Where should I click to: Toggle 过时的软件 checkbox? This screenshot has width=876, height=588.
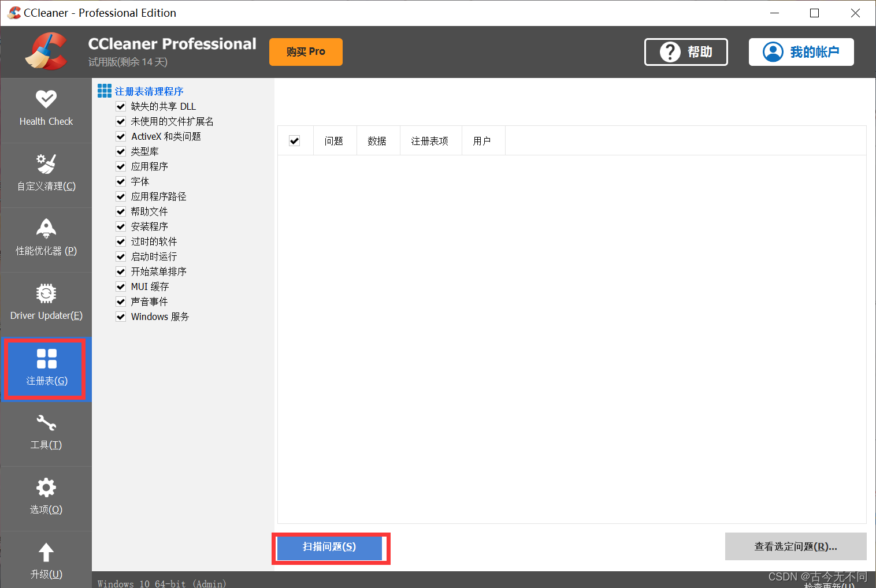click(121, 241)
